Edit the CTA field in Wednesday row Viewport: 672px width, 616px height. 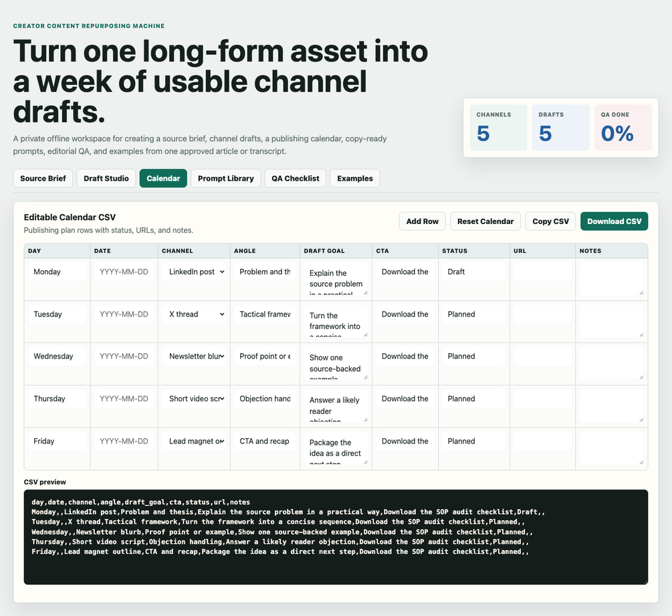pos(405,356)
